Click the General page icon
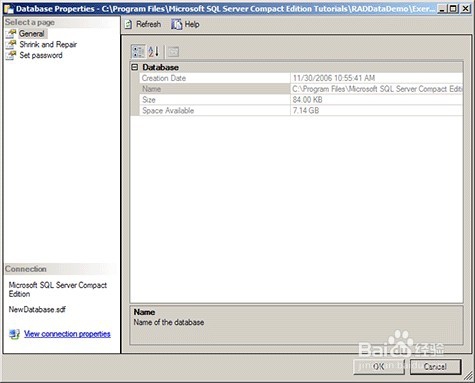Screen dimensions: 475x383 tap(11, 34)
